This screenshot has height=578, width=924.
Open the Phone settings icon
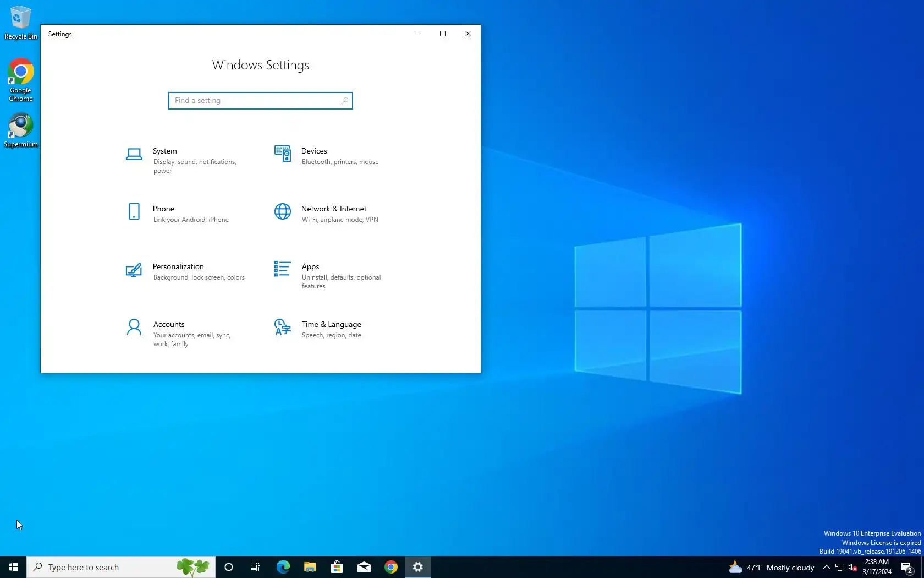click(134, 211)
